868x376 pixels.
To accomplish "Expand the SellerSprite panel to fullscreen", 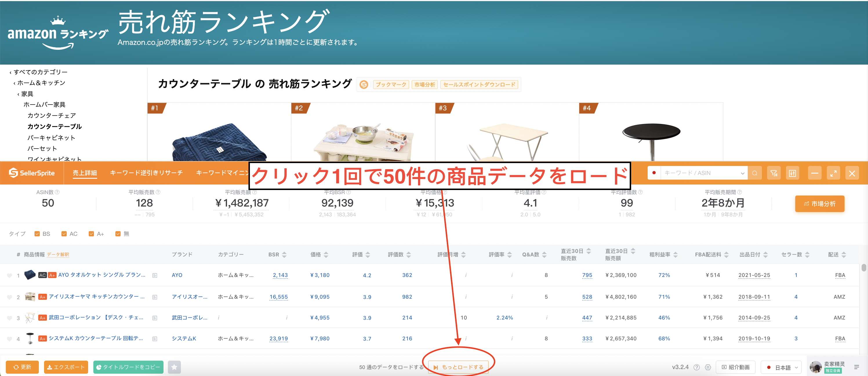I will tap(833, 173).
